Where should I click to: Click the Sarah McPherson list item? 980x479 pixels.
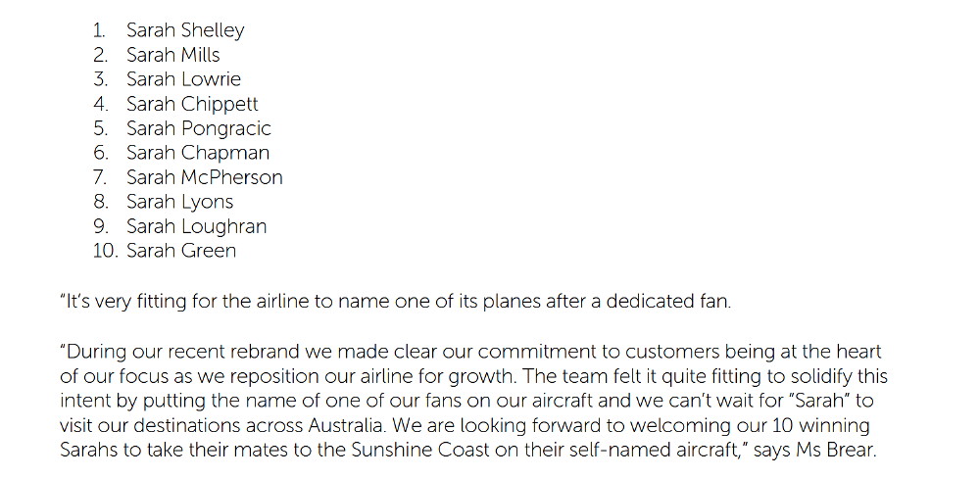(204, 177)
